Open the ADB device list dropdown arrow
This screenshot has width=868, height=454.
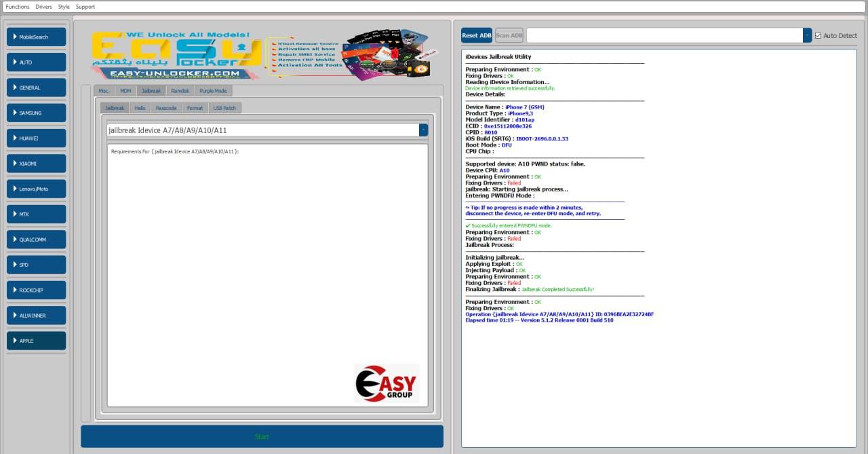[807, 35]
